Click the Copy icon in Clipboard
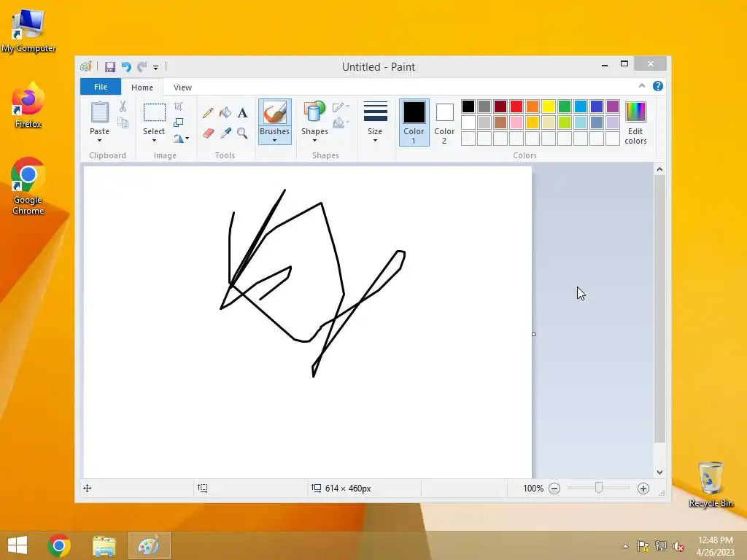Viewport: 747px width, 560px height. pos(123,122)
